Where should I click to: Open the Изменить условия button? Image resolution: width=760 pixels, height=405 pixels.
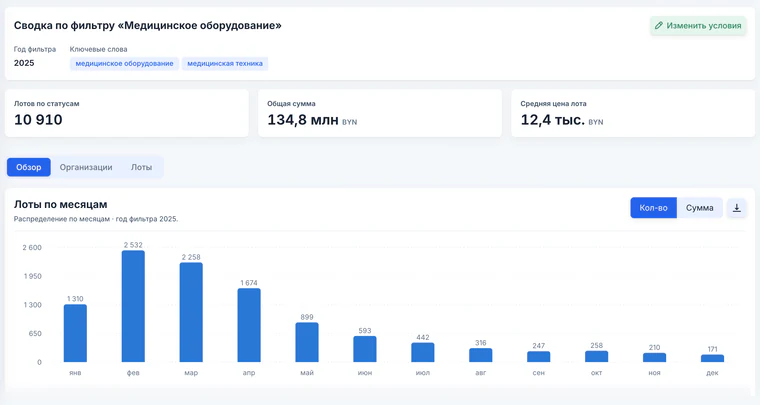[698, 26]
